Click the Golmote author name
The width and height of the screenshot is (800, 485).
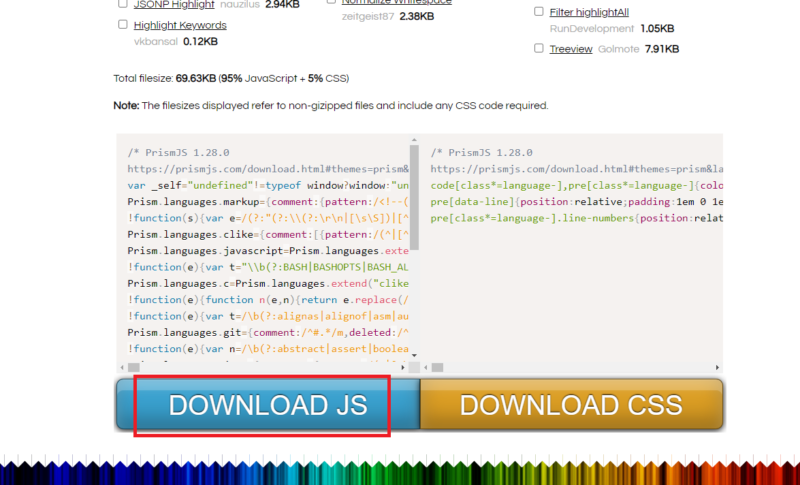(618, 49)
